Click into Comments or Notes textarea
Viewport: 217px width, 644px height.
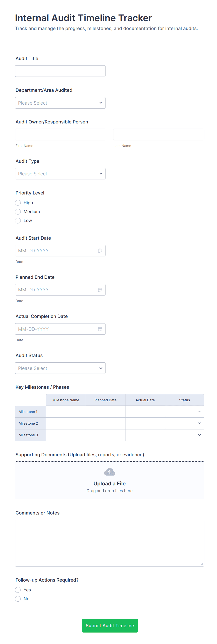(x=109, y=543)
